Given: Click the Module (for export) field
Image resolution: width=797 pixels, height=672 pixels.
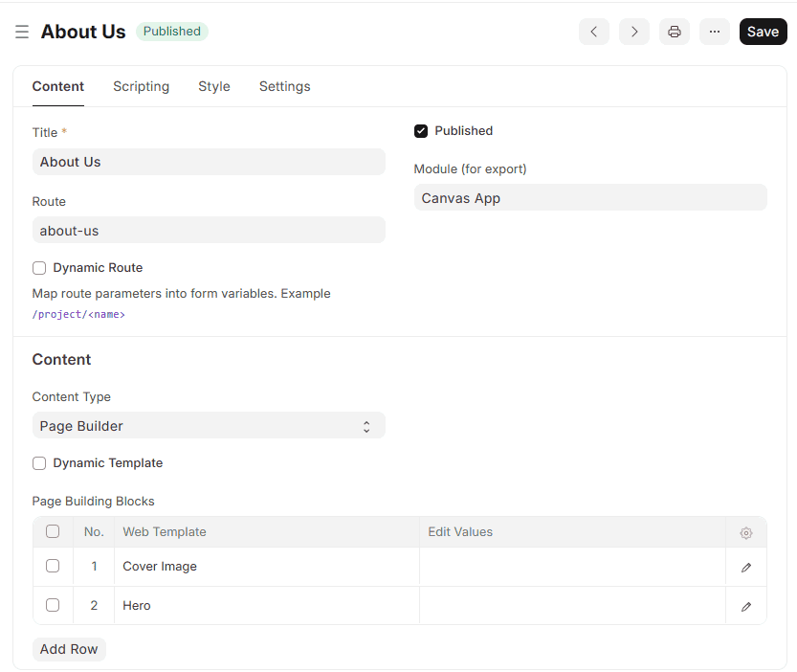Looking at the screenshot, I should [590, 198].
